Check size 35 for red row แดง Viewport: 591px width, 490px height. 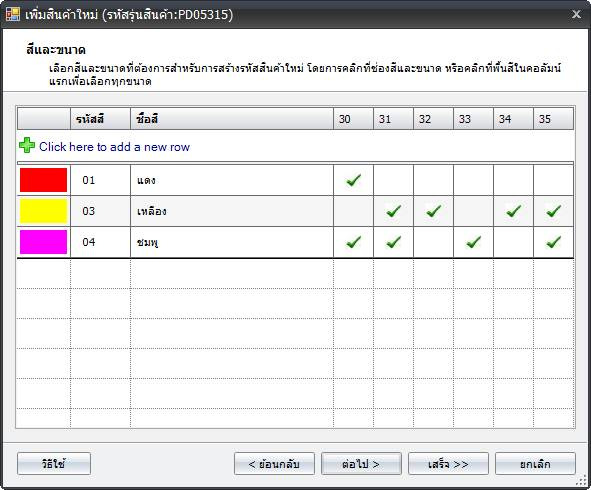click(x=553, y=180)
